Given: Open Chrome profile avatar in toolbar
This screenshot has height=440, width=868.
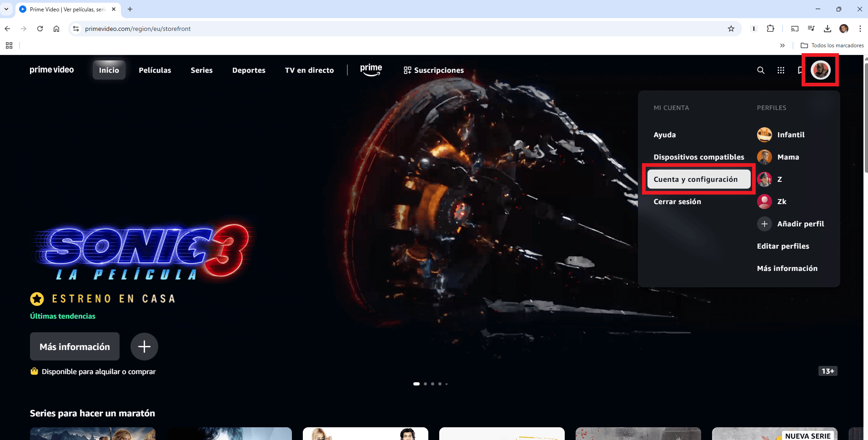Looking at the screenshot, I should tap(844, 29).
